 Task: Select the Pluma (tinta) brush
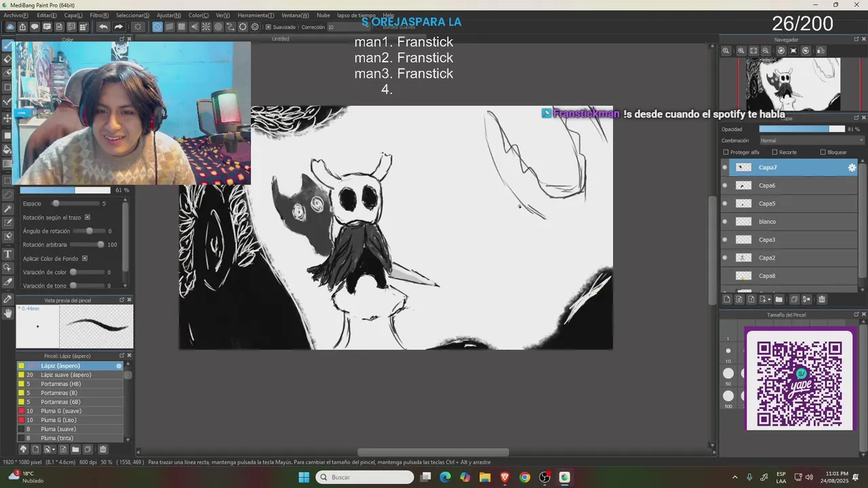[71, 439]
